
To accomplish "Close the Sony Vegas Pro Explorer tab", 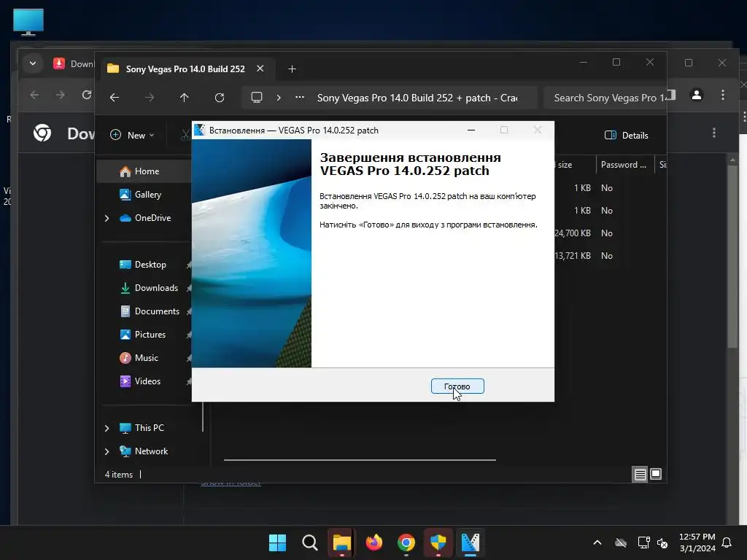I will click(x=260, y=69).
